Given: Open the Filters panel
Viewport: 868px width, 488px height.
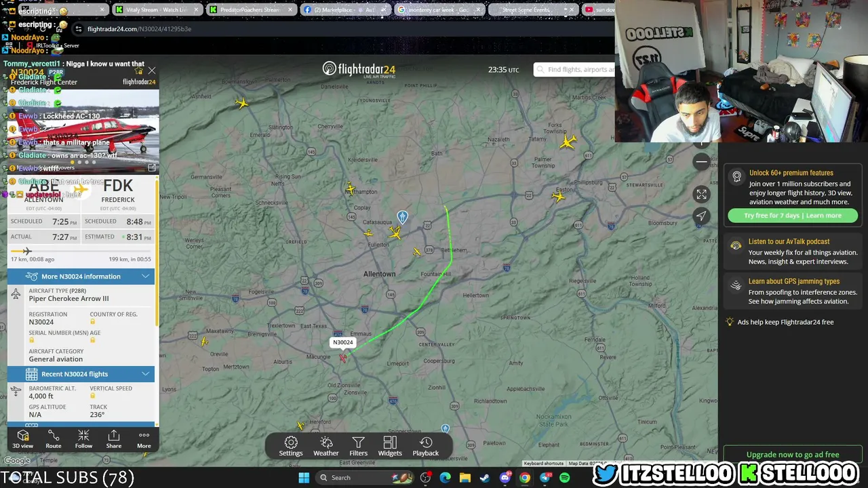Looking at the screenshot, I should coord(359,447).
